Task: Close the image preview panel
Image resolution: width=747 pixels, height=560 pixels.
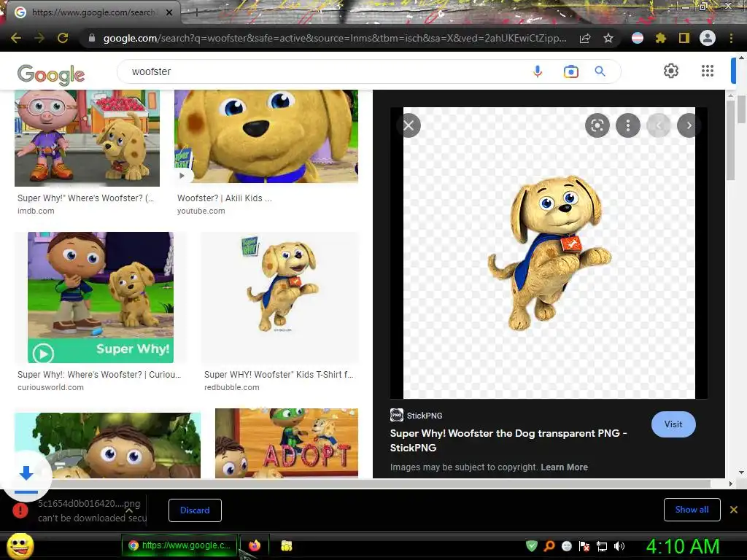Action: coord(409,125)
